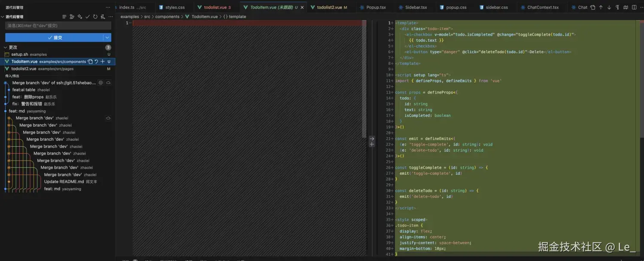The image size is (644, 261).
Task: Click the TodoItem.vue breadcrumb segment
Action: [x=201, y=17]
